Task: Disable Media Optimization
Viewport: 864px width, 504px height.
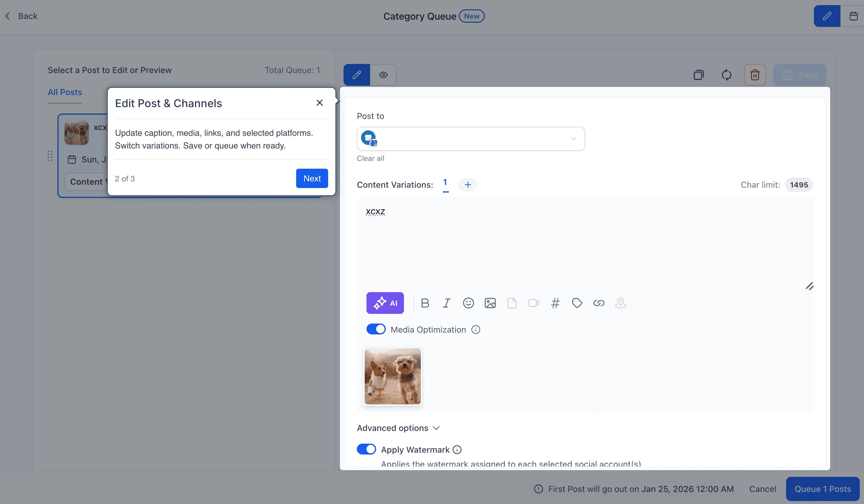Action: tap(376, 329)
